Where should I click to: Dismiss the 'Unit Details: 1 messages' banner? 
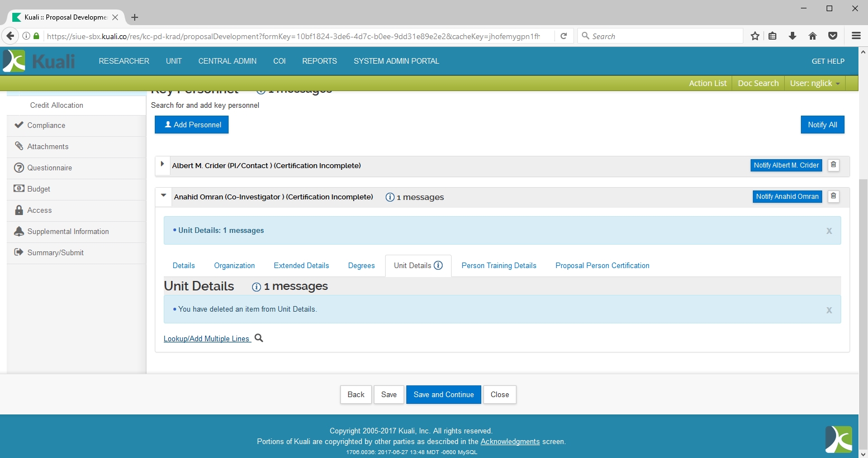pos(829,231)
